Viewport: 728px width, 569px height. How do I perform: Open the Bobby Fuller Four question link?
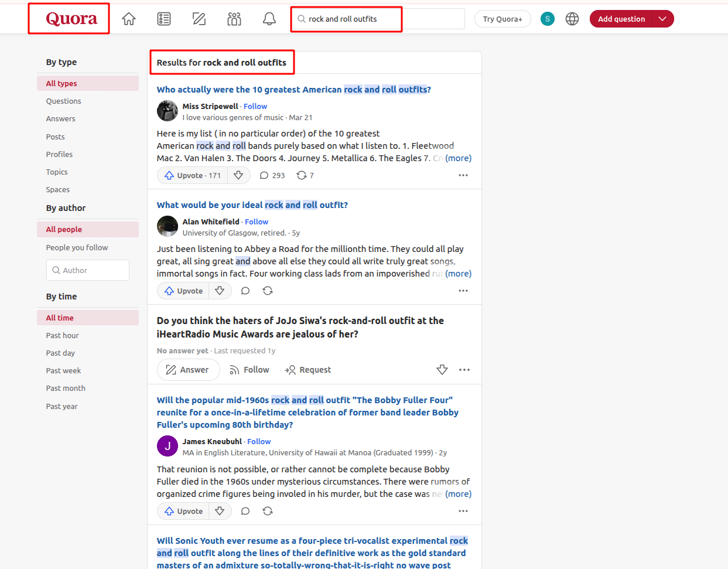[307, 412]
